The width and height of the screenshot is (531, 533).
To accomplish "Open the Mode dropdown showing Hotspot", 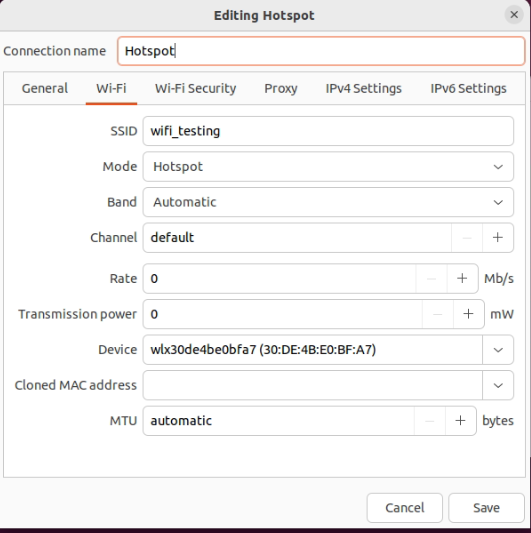I will pyautogui.click(x=328, y=167).
